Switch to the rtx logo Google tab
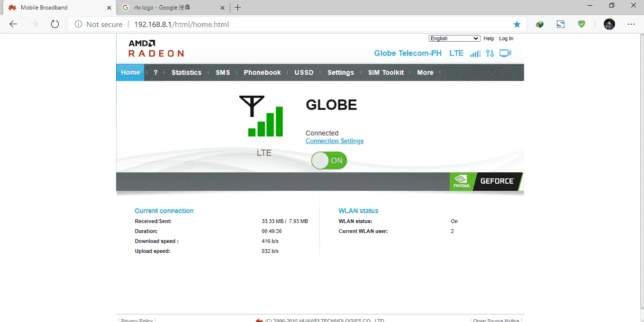Viewport: 644px width, 322px height. (172, 8)
